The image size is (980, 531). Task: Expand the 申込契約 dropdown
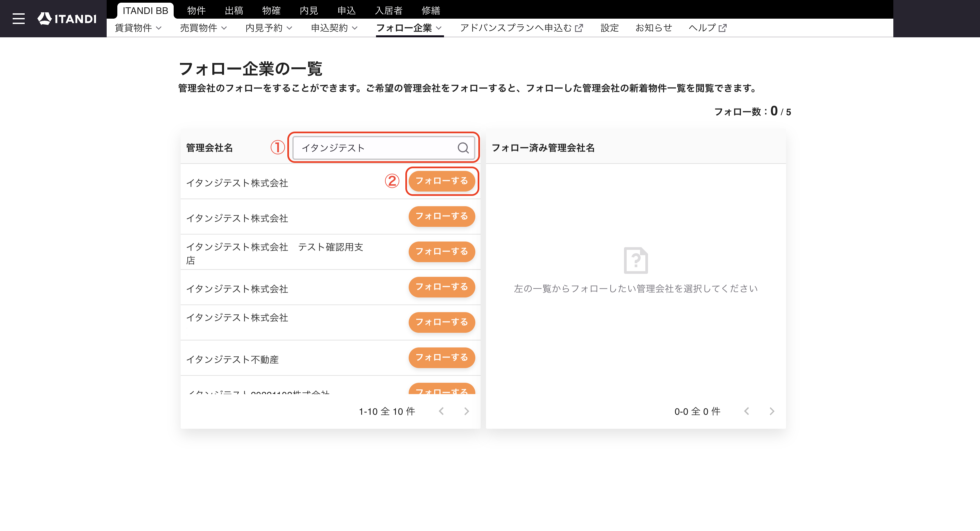[x=334, y=28]
